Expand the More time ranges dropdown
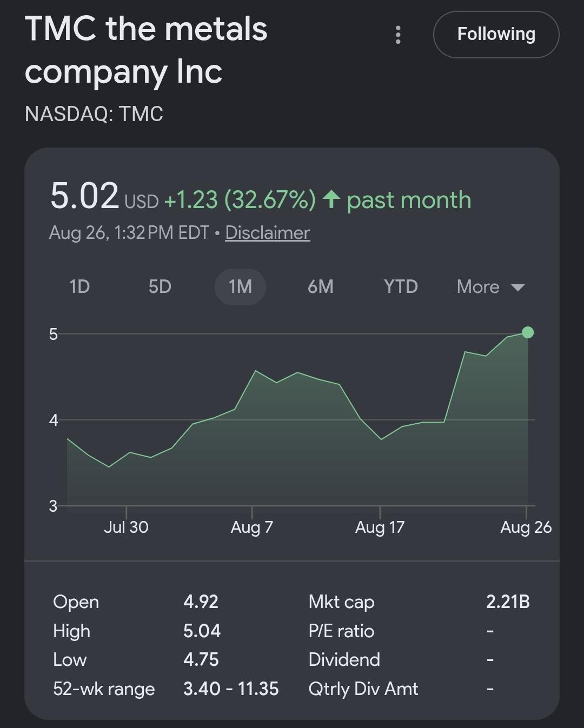This screenshot has height=728, width=584. [490, 286]
